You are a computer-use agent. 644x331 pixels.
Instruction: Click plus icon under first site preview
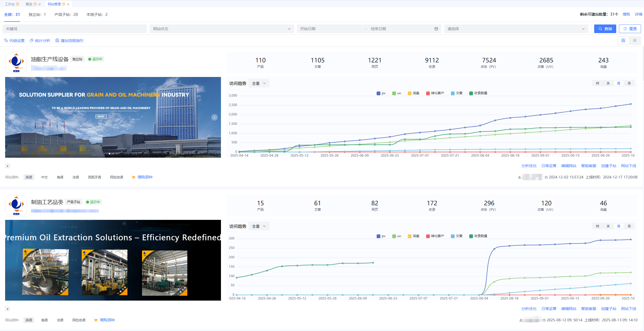[8, 166]
